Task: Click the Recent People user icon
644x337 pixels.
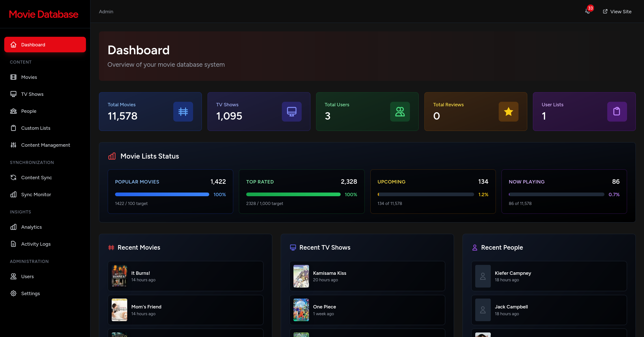Action: coord(475,248)
